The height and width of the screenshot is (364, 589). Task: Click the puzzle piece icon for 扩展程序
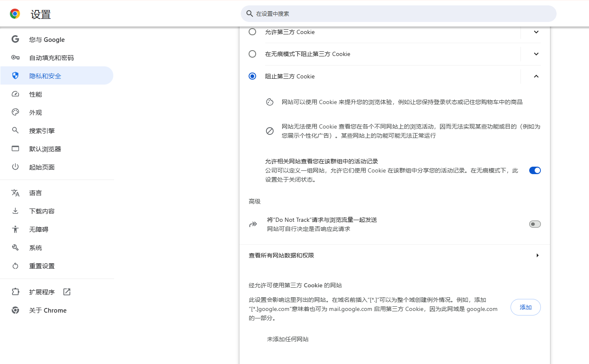click(15, 291)
